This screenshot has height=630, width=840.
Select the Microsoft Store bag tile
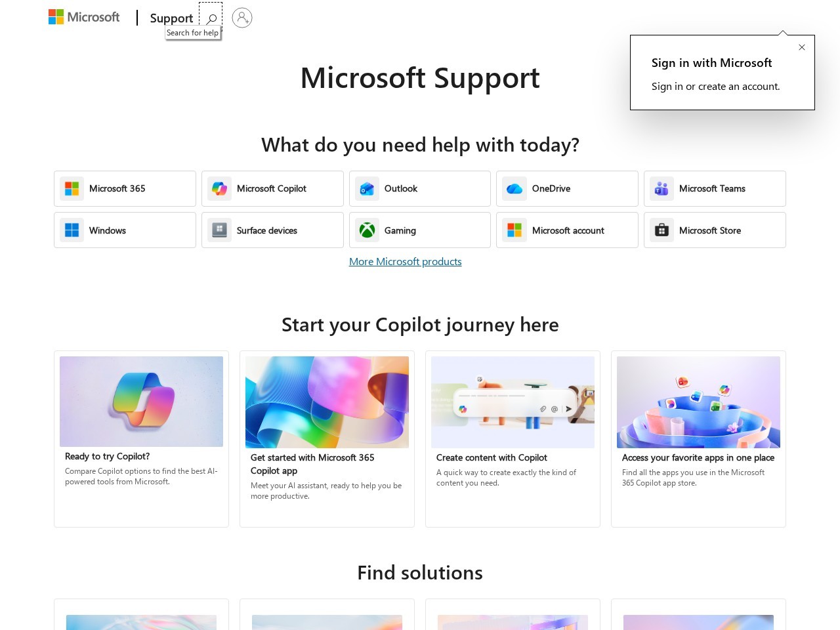715,230
